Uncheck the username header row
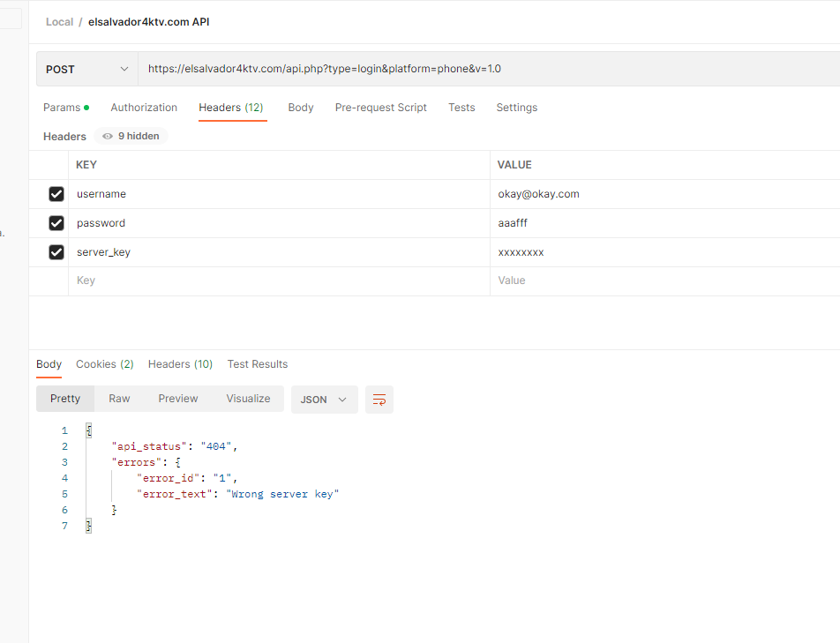Screen dimensions: 840x643 56,194
